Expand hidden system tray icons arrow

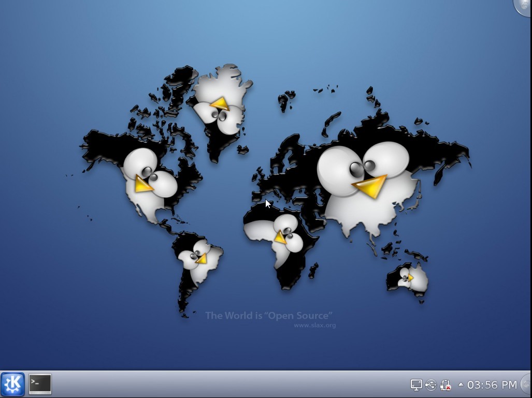pyautogui.click(x=461, y=384)
